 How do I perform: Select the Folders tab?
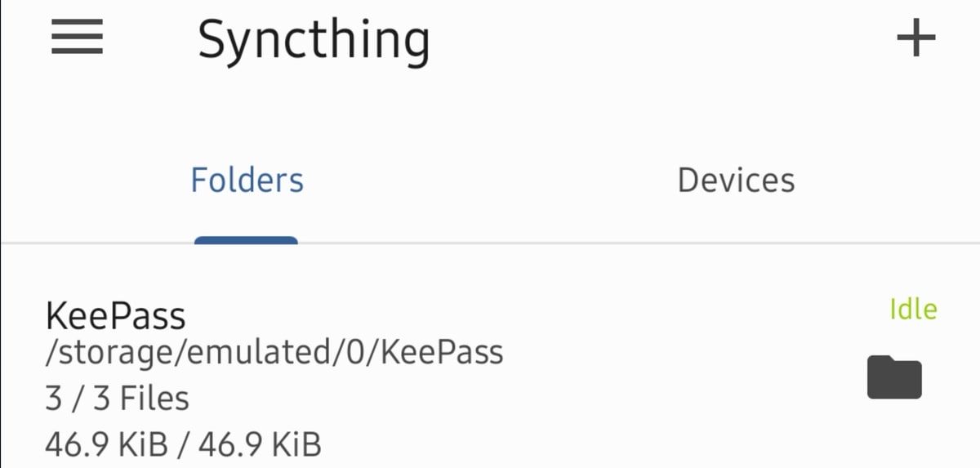(x=247, y=181)
